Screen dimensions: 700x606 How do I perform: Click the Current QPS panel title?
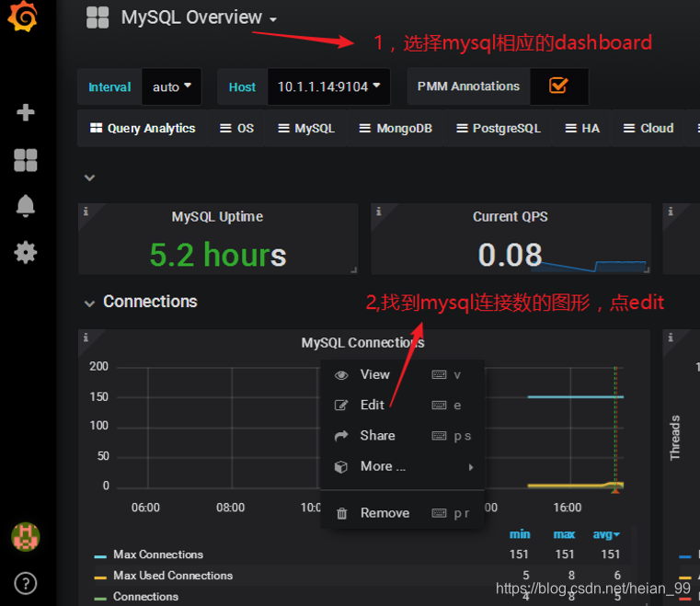tap(511, 217)
